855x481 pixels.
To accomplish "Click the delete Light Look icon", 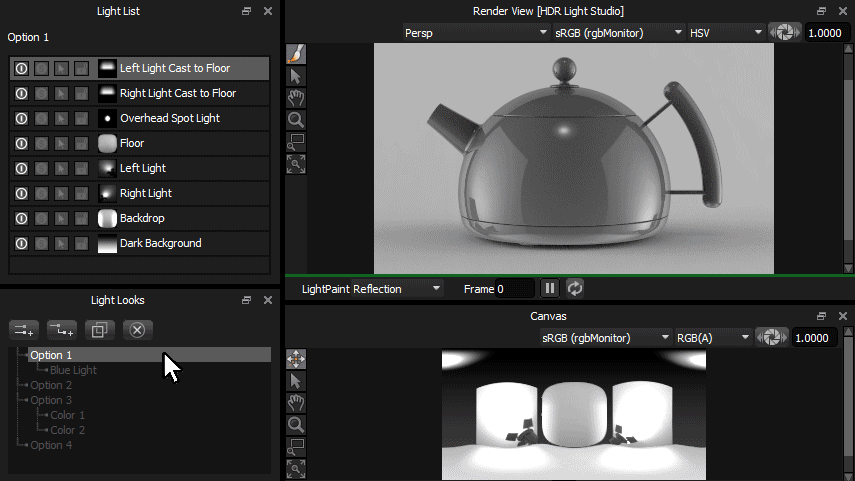I will (x=139, y=329).
